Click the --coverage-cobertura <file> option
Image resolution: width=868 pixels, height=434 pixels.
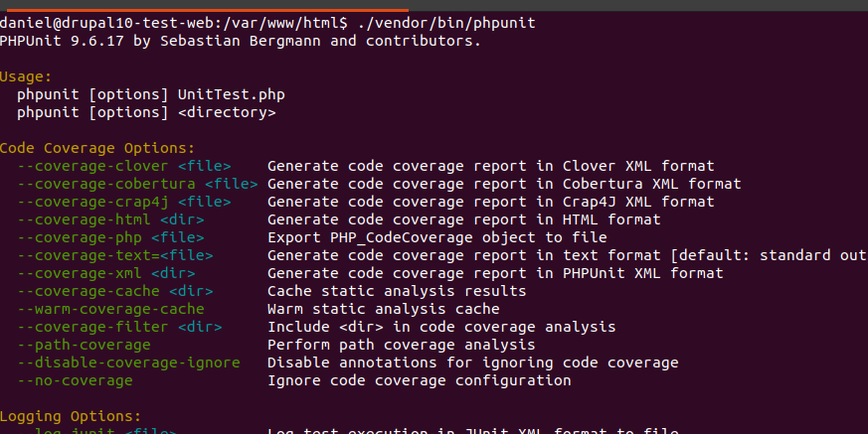(137, 184)
